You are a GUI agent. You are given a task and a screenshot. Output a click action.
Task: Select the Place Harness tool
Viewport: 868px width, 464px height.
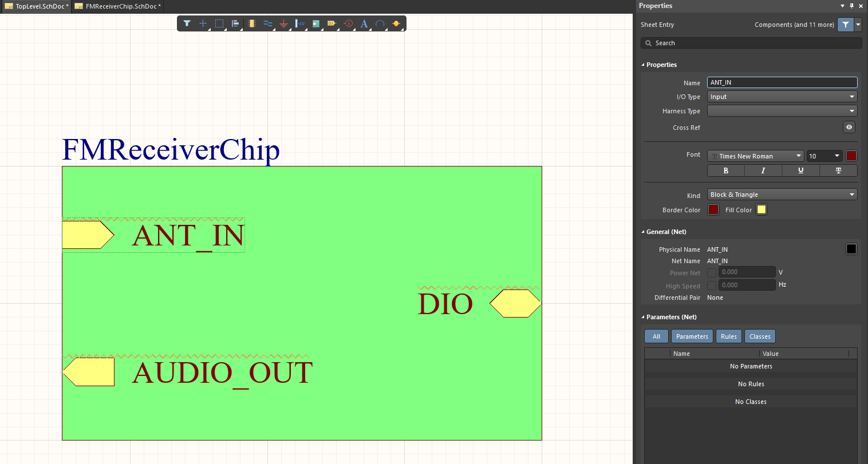pos(299,23)
